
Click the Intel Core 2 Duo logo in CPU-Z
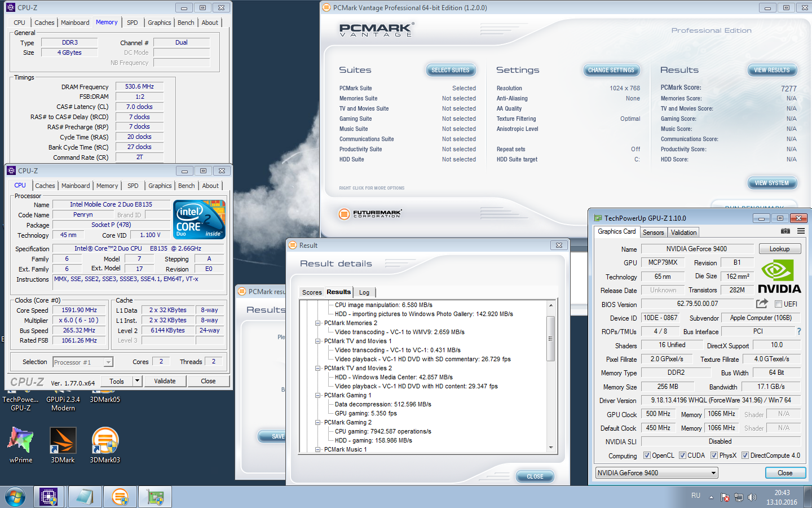point(199,219)
